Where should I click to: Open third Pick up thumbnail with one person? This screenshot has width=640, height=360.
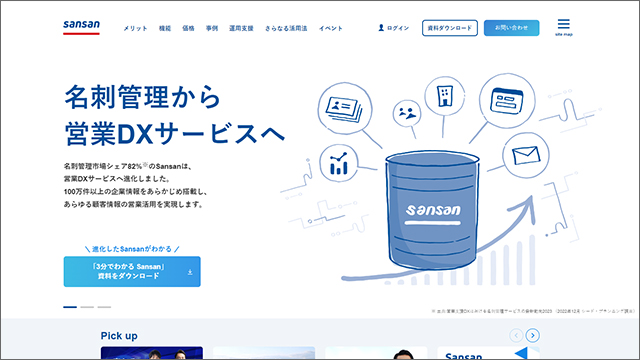point(376,353)
